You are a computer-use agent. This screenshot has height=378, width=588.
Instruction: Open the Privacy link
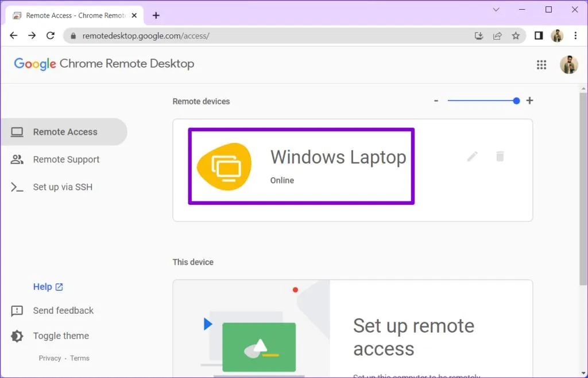click(x=49, y=358)
